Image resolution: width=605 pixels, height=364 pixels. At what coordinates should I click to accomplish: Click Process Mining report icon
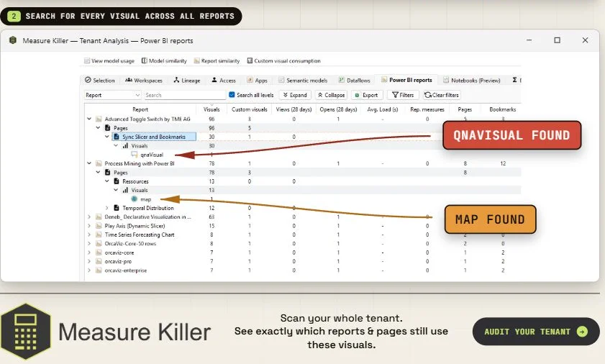pyautogui.click(x=99, y=163)
